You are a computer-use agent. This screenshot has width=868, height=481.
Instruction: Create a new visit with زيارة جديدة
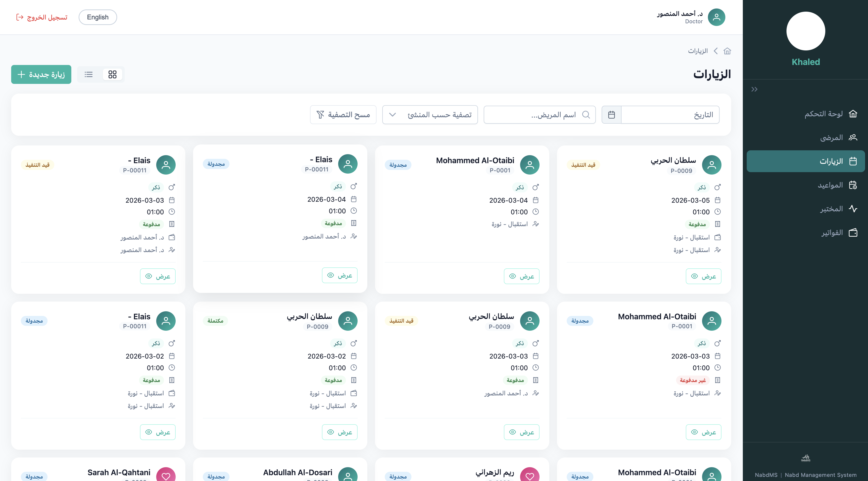pos(41,74)
